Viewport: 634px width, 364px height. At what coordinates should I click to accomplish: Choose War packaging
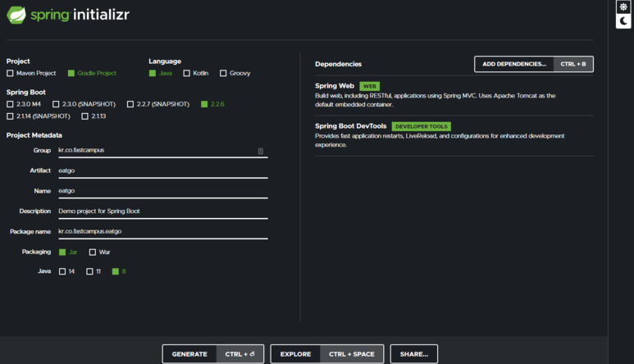click(93, 253)
